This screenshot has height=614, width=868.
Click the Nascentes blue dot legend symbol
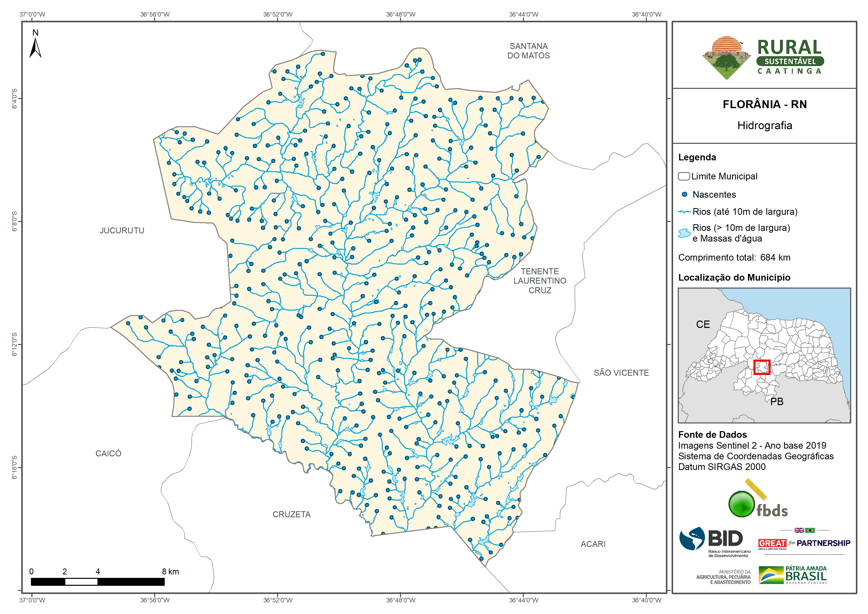click(684, 195)
